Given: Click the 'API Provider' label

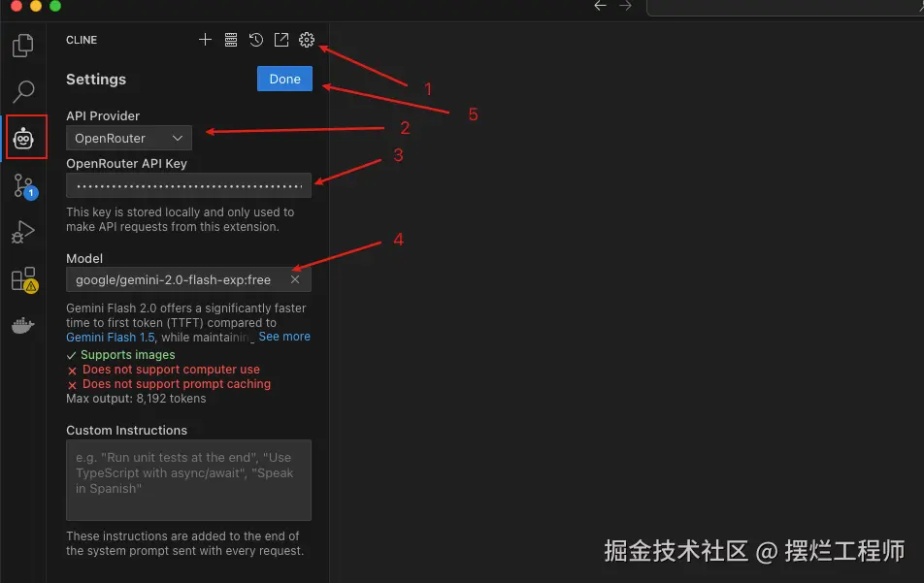Looking at the screenshot, I should [103, 116].
